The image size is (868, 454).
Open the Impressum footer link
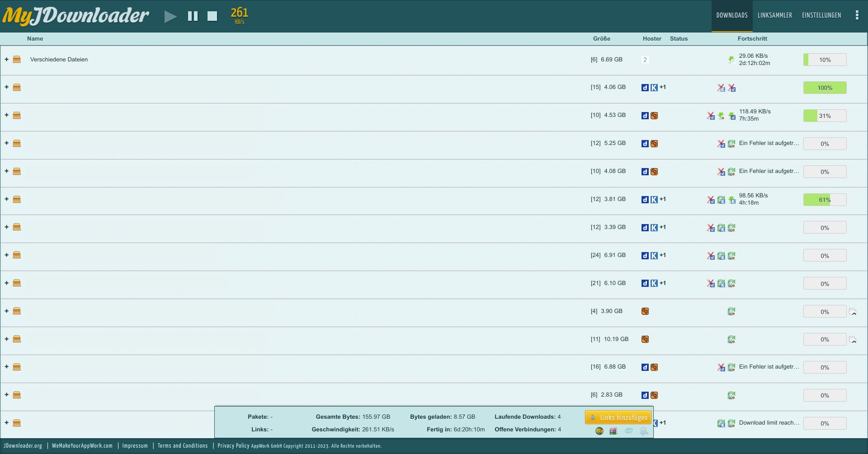pyautogui.click(x=135, y=446)
